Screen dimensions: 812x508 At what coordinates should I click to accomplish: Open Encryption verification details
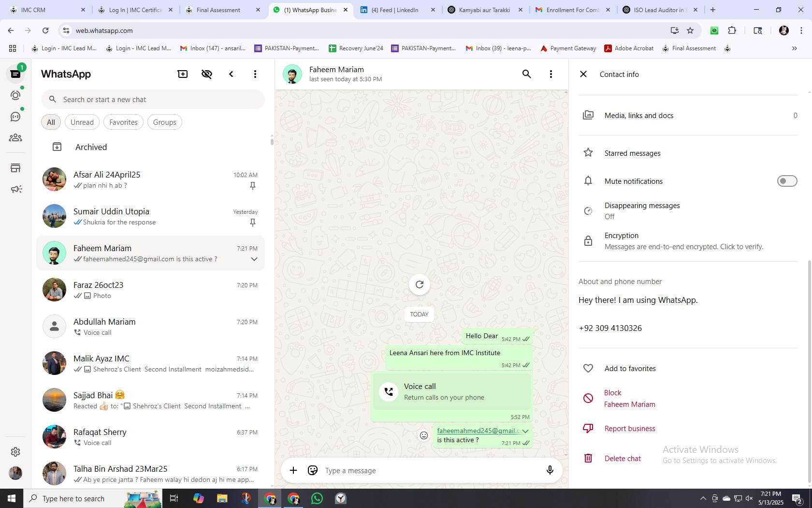pos(688,241)
